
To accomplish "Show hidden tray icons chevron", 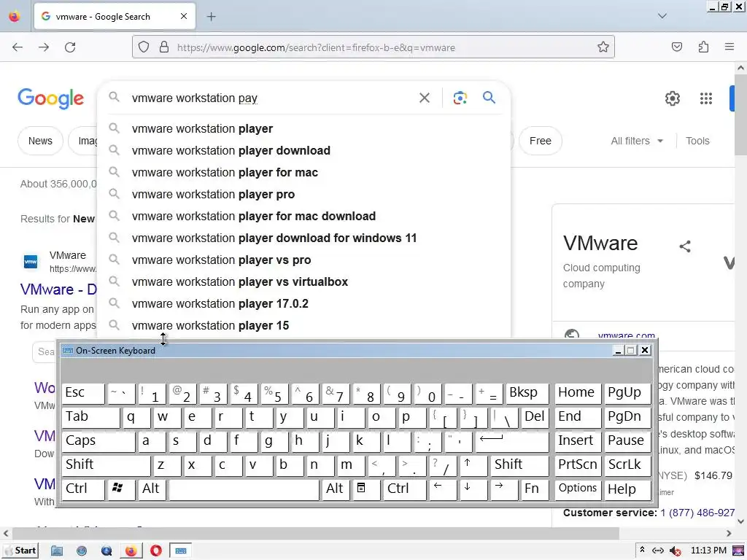I will [x=642, y=551].
